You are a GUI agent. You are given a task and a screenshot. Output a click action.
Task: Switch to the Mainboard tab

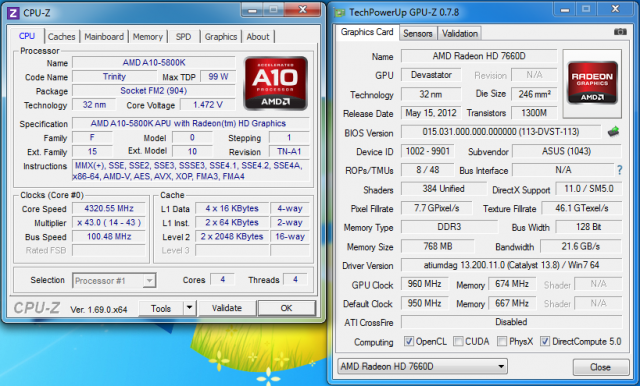click(x=104, y=37)
